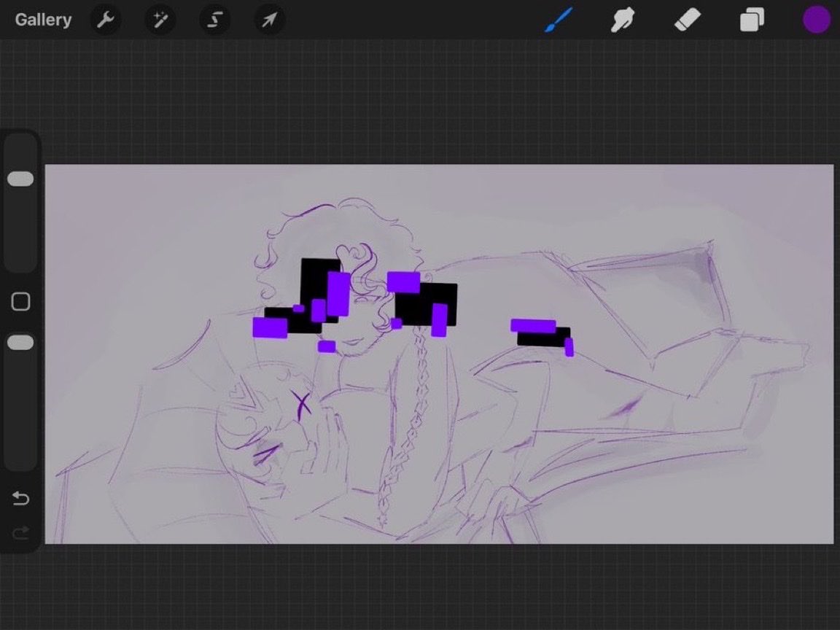840x630 pixels.
Task: Undo the last stroke
Action: [20, 498]
